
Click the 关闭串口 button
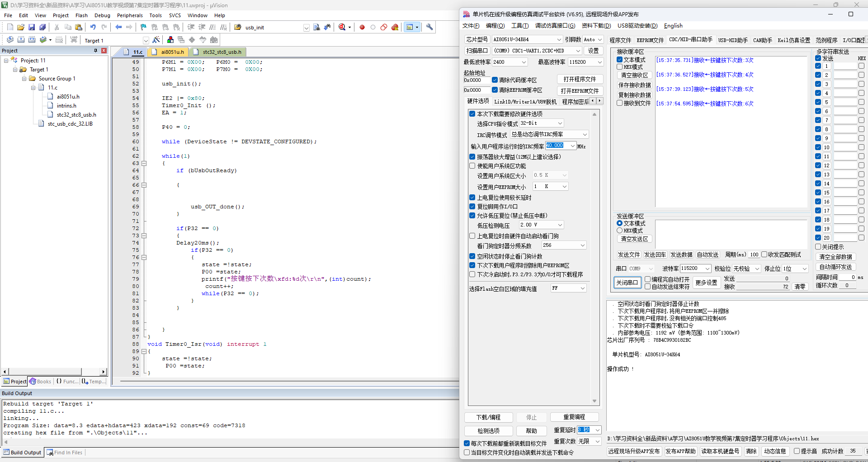[x=627, y=283]
